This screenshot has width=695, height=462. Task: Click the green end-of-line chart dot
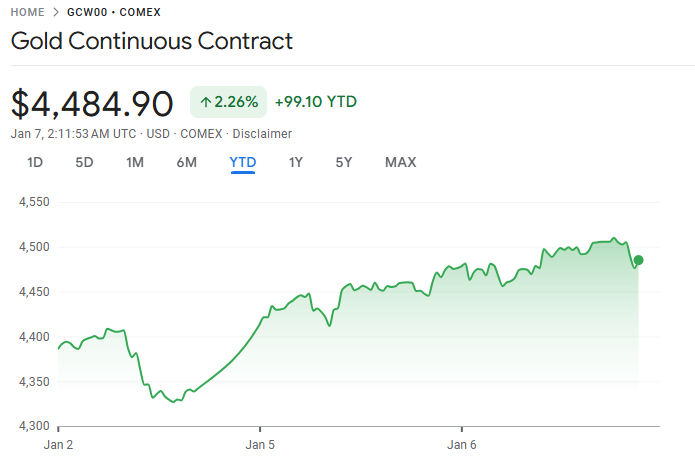pyautogui.click(x=638, y=260)
